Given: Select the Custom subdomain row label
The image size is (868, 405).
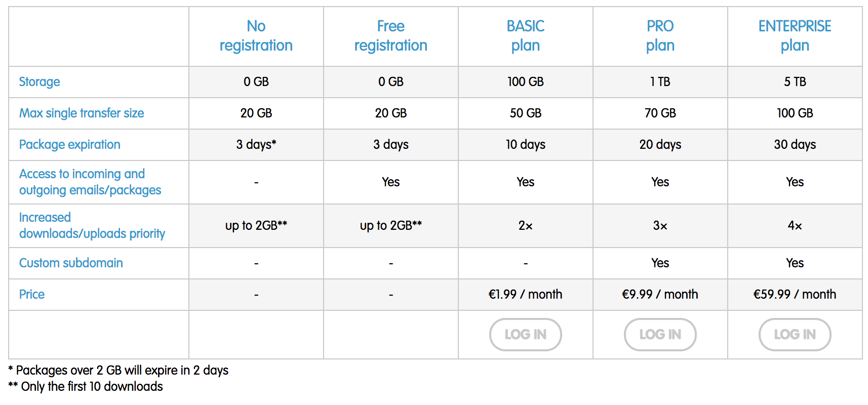Looking at the screenshot, I should pos(71,263).
